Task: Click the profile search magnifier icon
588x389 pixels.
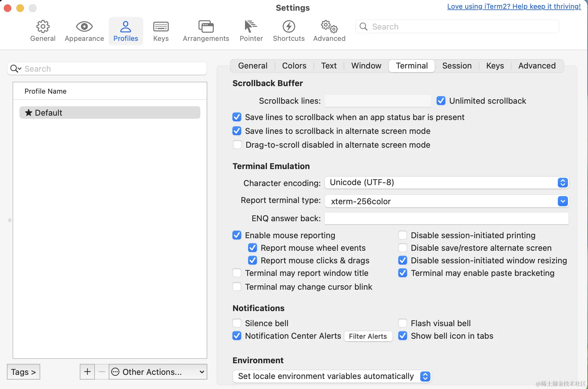Action: pos(15,68)
